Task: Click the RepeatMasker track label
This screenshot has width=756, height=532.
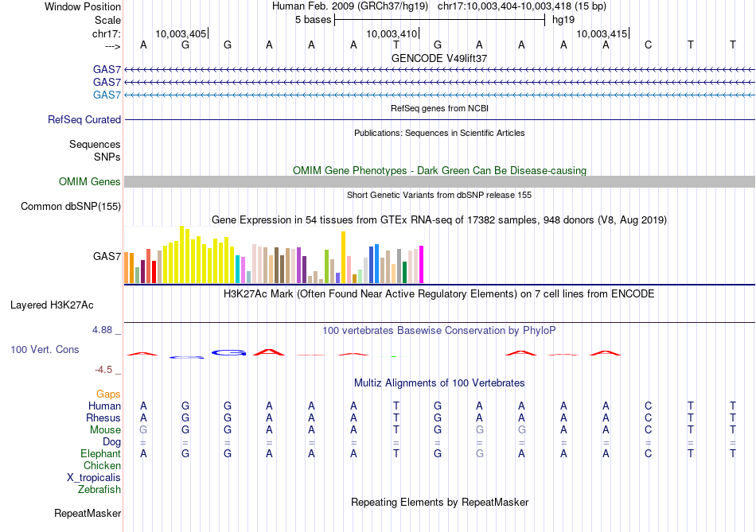Action: click(x=88, y=514)
